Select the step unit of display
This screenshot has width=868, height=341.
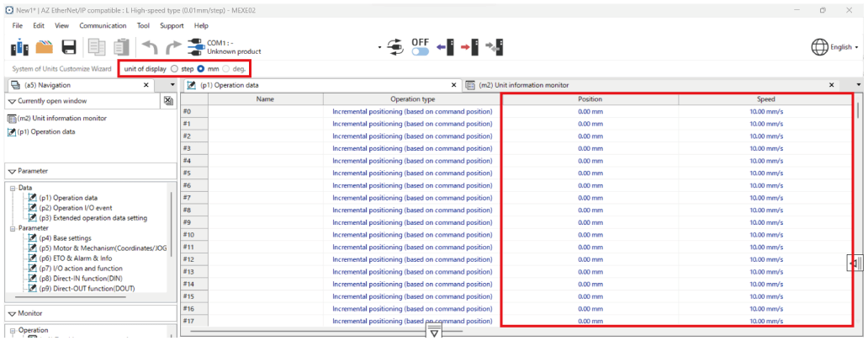pyautogui.click(x=174, y=69)
